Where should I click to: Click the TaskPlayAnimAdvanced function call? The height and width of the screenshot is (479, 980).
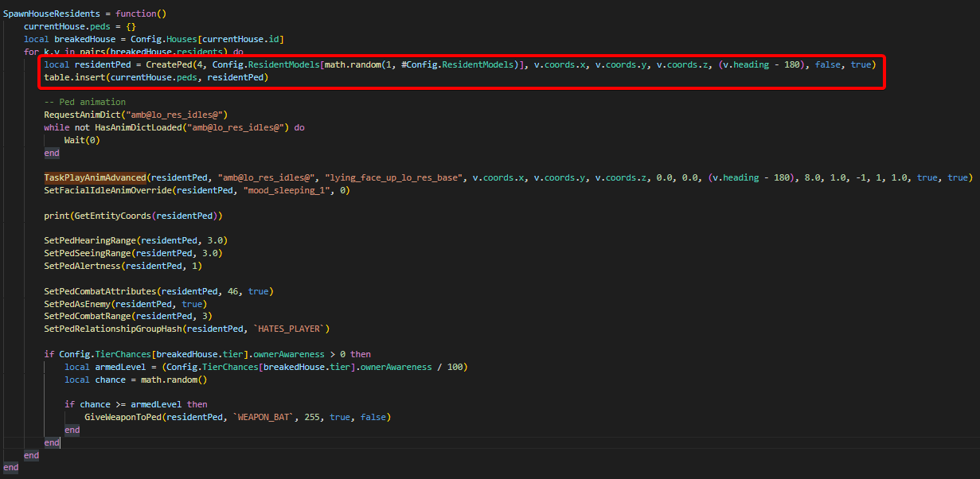pos(95,177)
